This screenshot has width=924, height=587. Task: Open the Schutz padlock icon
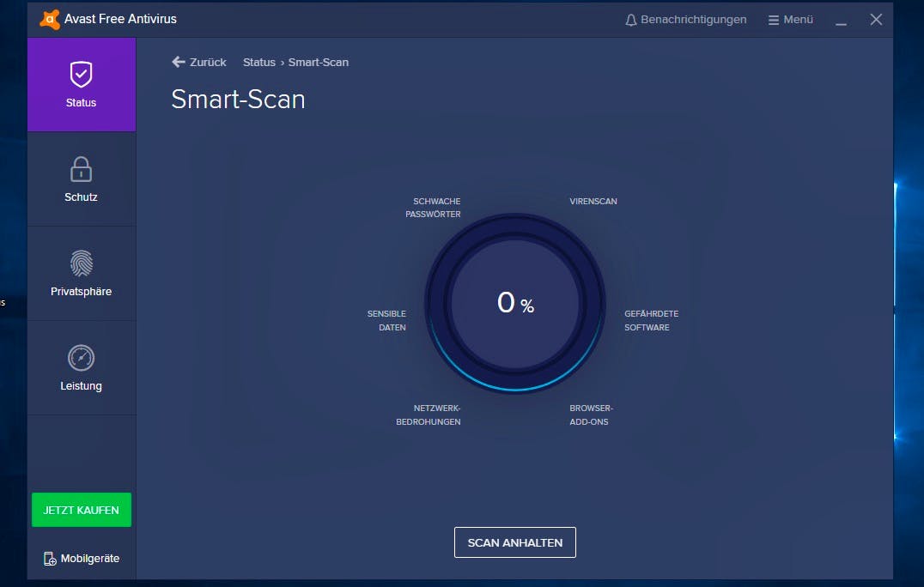click(81, 169)
